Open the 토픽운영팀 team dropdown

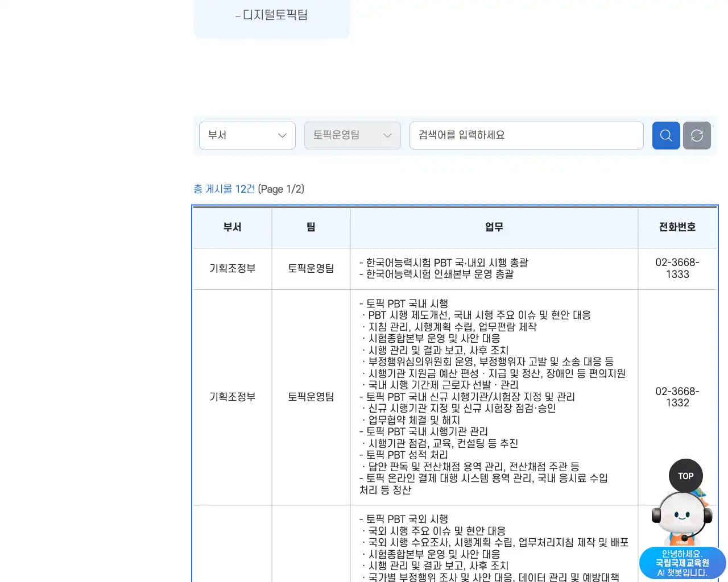click(x=353, y=135)
